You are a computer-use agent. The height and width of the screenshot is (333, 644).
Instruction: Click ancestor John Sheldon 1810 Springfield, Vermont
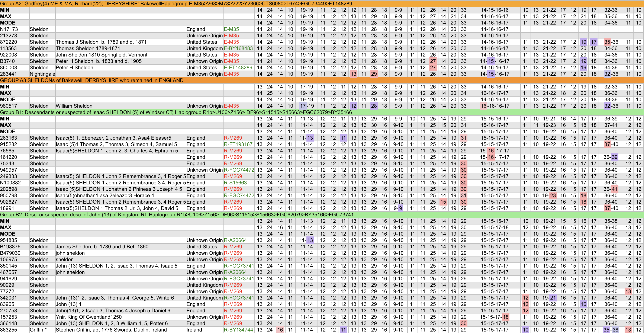101,55
